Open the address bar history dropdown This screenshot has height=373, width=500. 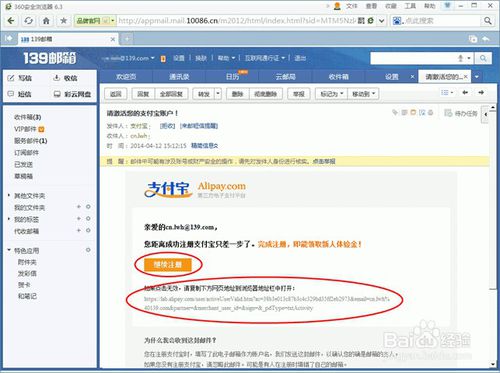(382, 21)
